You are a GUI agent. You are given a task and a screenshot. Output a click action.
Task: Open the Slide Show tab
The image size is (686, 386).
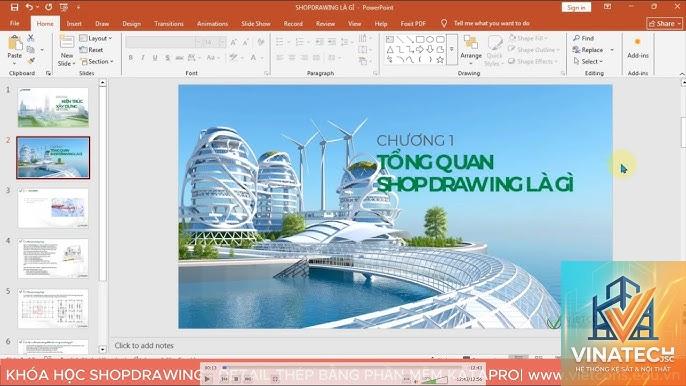pos(256,24)
